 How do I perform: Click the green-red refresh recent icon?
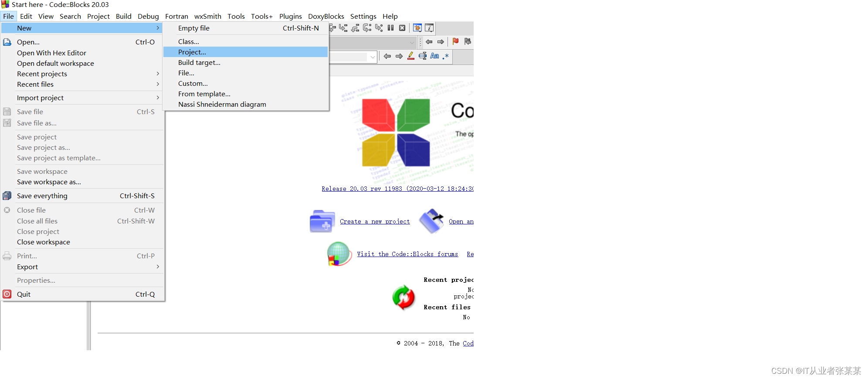click(x=404, y=298)
